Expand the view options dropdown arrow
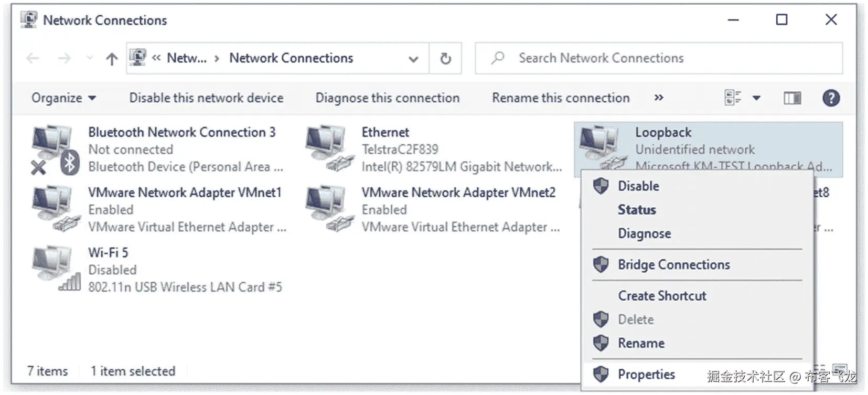This screenshot has height=395, width=868. (756, 98)
